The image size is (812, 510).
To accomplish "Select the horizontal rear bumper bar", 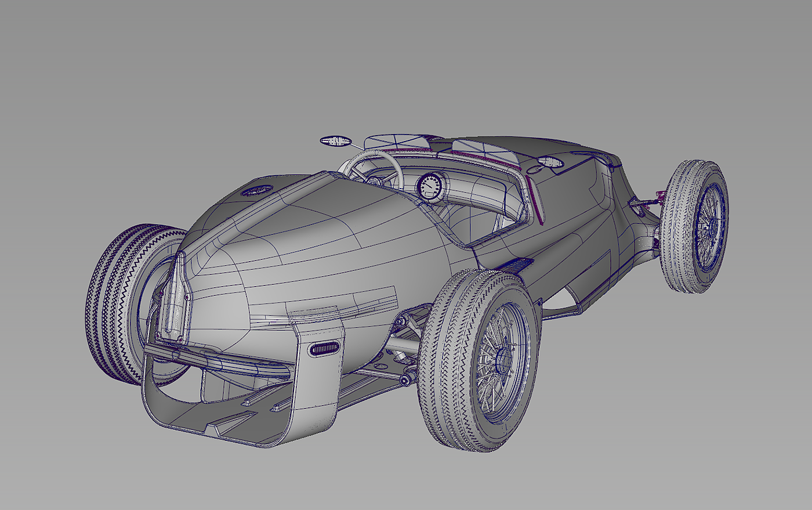I will [x=217, y=361].
